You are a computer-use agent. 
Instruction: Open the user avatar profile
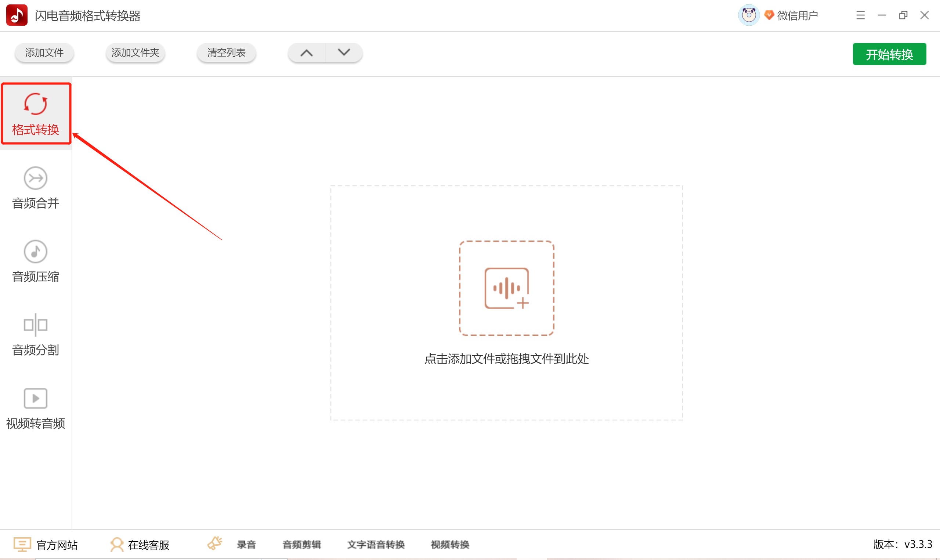click(x=748, y=15)
